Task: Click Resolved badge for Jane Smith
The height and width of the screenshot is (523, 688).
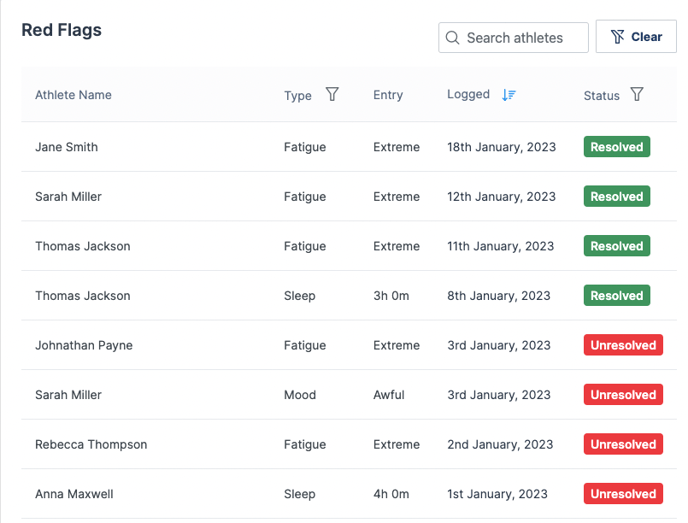Action: click(x=616, y=147)
